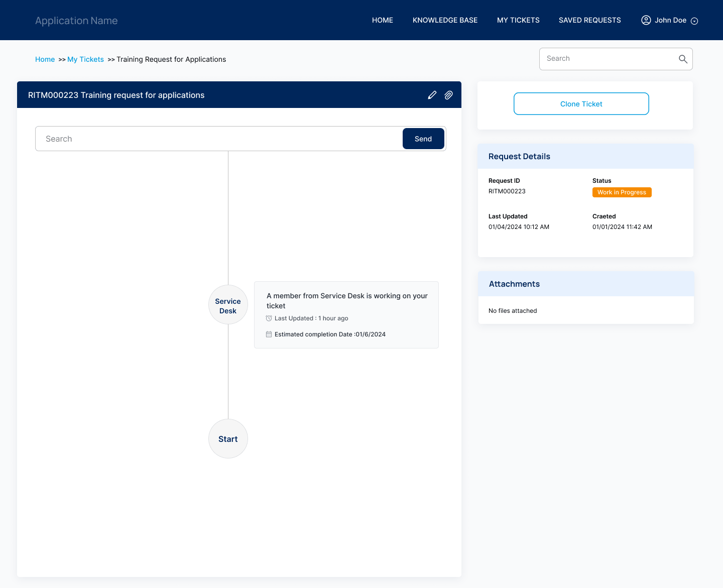This screenshot has width=723, height=588.
Task: Click the magnifying glass search icon
Action: (x=683, y=59)
